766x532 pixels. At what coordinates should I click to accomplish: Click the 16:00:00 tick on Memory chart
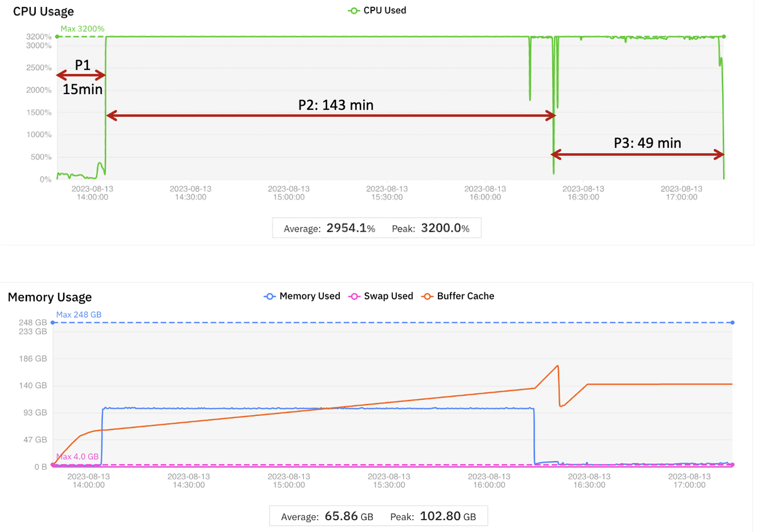[x=489, y=480]
